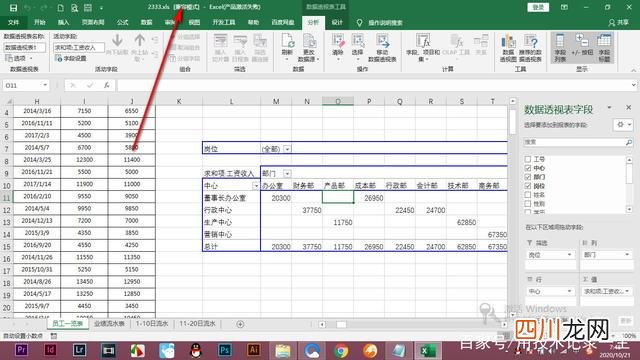Click Insert Slicer (插入切片器) icon
The height and width of the screenshot is (360, 640).
tap(220, 47)
